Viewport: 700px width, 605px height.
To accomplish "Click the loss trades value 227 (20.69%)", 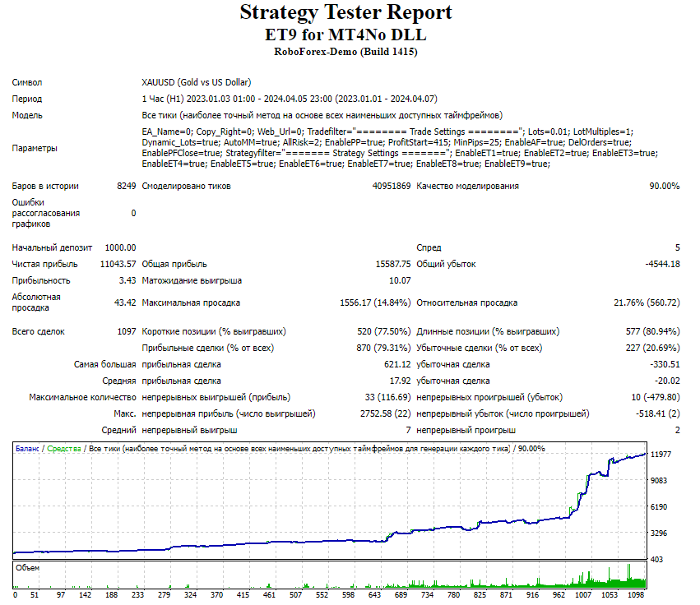I will 652,348.
